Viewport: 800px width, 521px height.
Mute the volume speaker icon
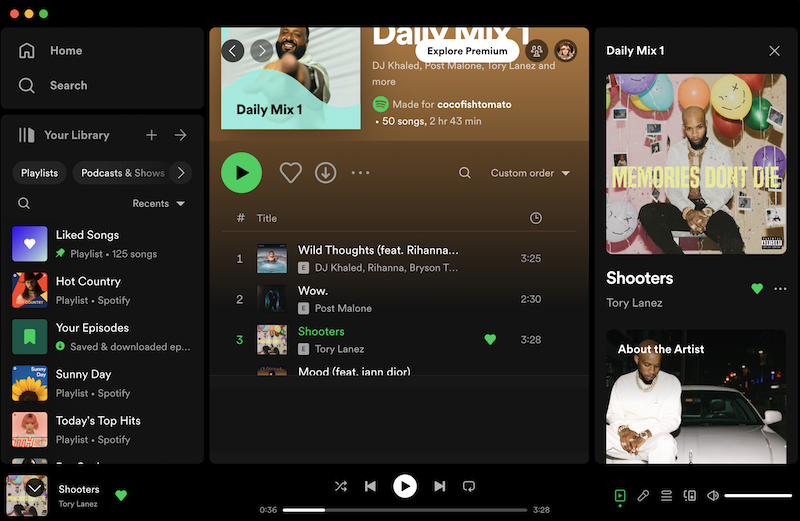coord(712,495)
